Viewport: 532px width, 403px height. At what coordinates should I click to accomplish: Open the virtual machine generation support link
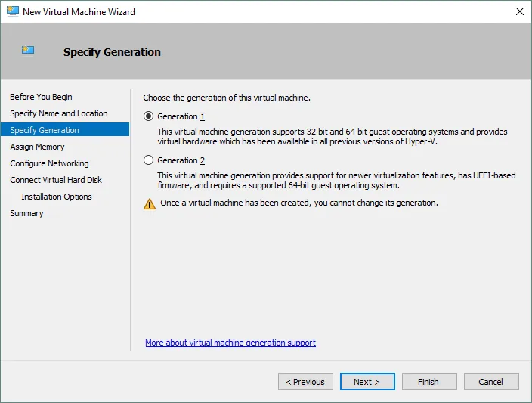[230, 343]
